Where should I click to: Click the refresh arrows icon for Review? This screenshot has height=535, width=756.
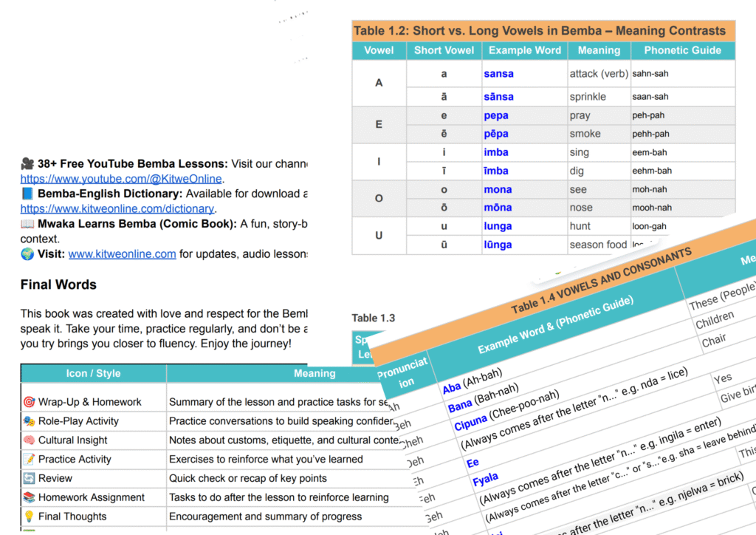coord(30,478)
